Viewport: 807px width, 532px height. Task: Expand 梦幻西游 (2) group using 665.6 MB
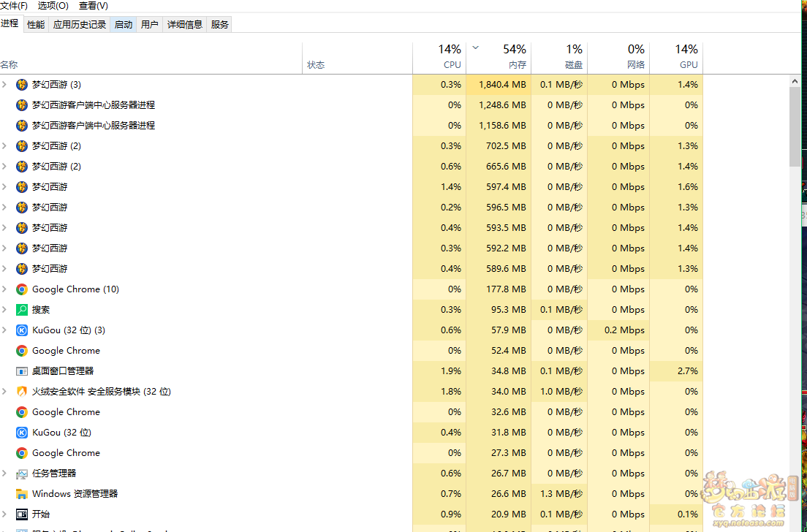tap(4, 166)
